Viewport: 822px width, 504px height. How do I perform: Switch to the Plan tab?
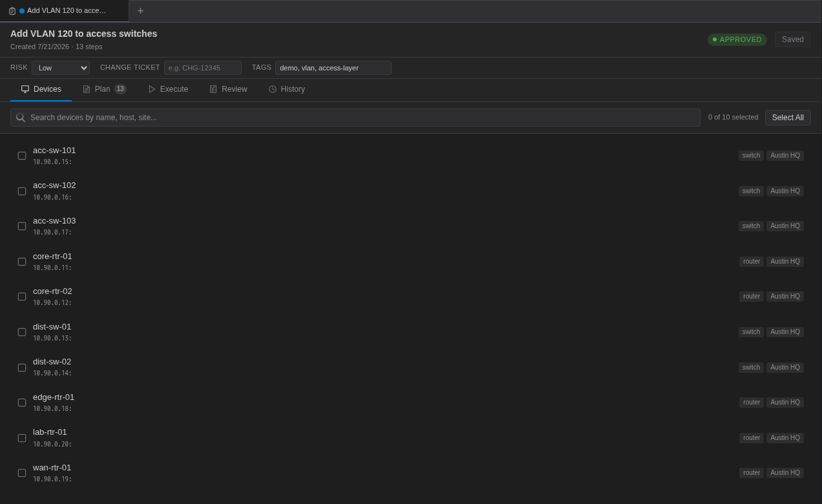click(x=105, y=89)
